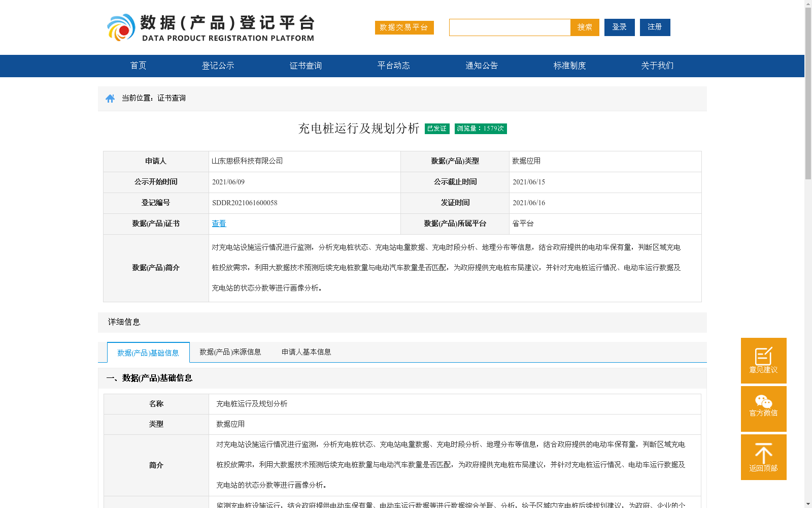Select 平台动态 in the navigation bar

[393, 66]
